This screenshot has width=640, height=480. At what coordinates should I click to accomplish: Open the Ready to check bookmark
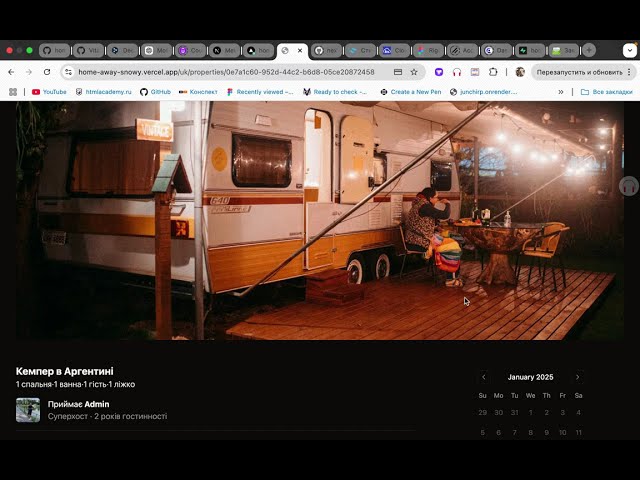[335, 92]
